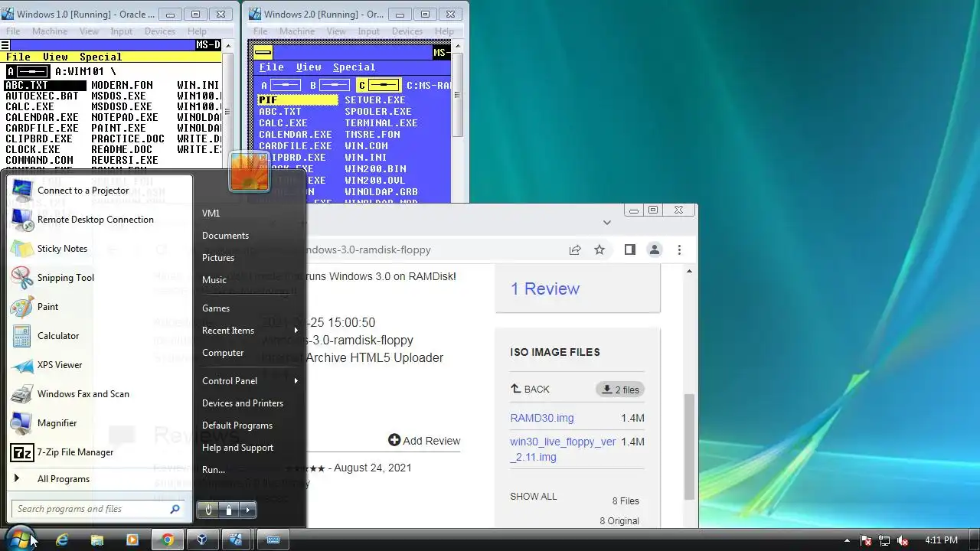980x551 pixels.
Task: Show hidden tray icons arrow
Action: [847, 540]
